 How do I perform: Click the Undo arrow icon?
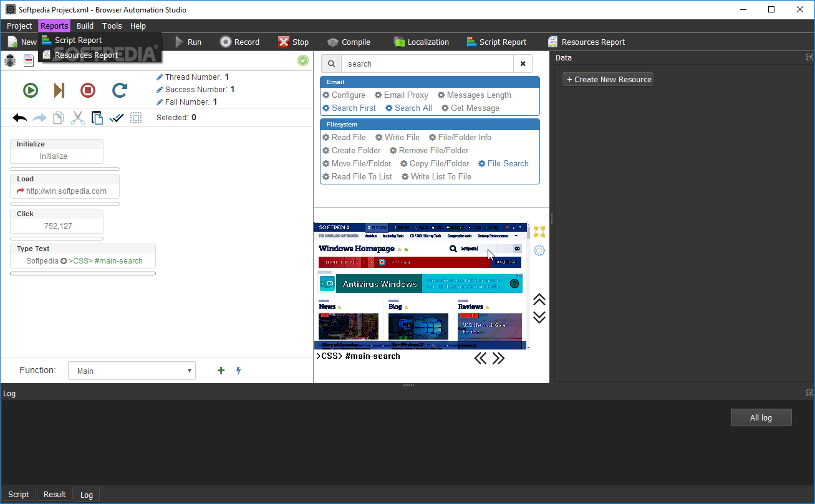(20, 118)
